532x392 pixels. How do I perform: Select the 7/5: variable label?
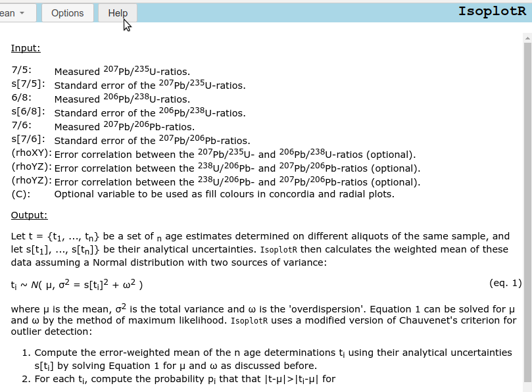pyautogui.click(x=21, y=70)
